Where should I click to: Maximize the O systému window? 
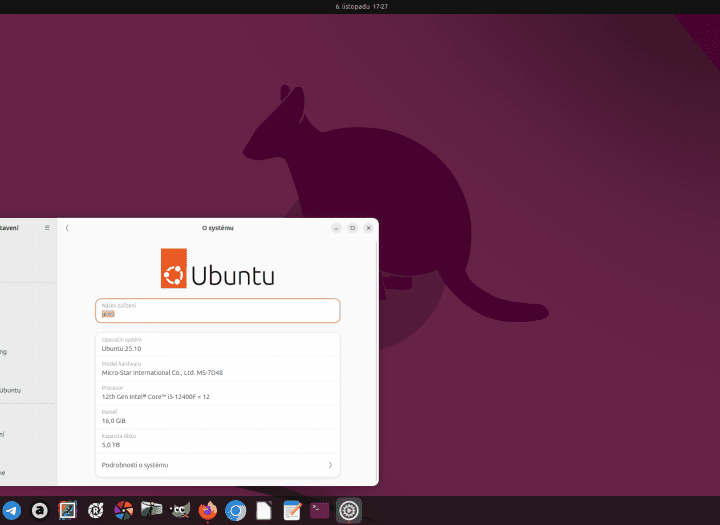point(352,228)
